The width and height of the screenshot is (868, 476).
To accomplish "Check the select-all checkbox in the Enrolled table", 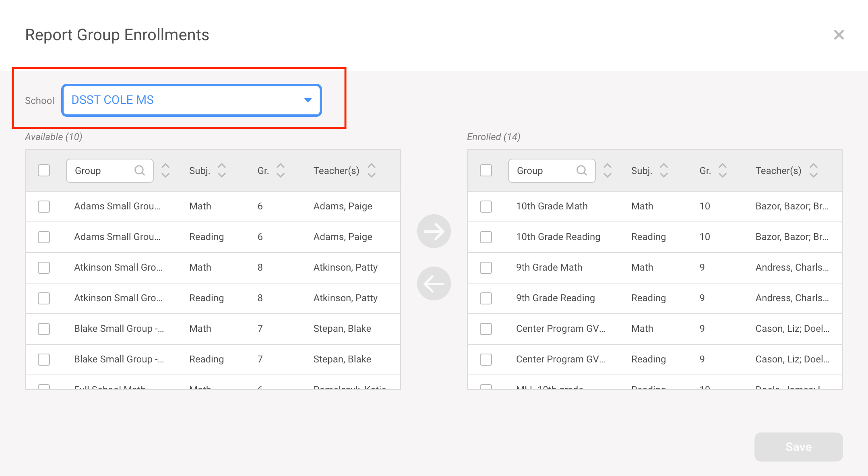I will pyautogui.click(x=486, y=170).
